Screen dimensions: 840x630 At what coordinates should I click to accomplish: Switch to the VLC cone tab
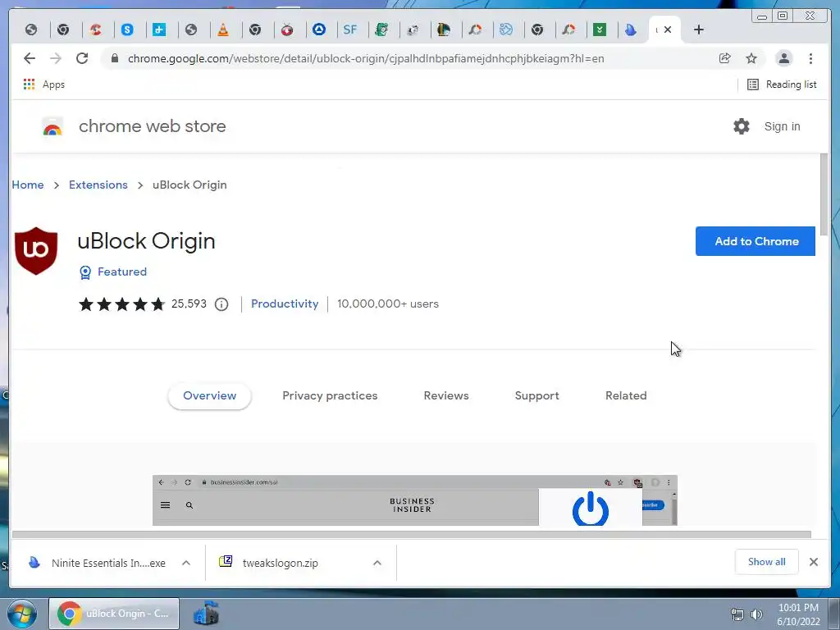223,30
